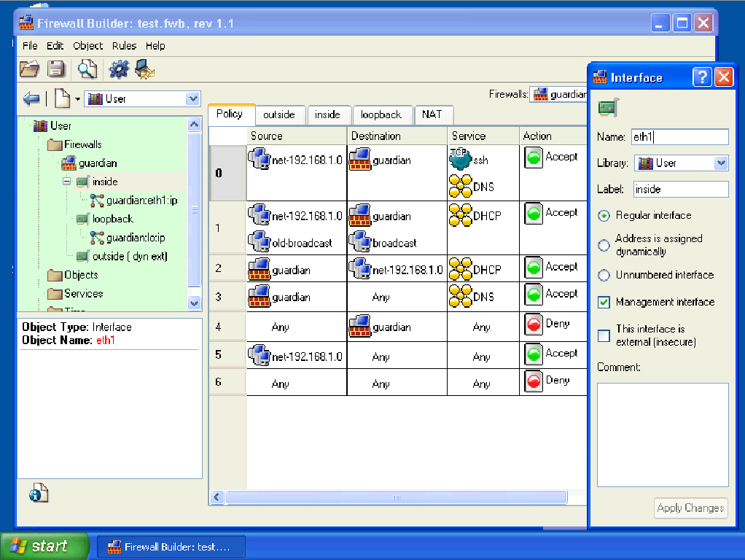
Task: Open the New Object dropdown arrow
Action: click(x=77, y=99)
